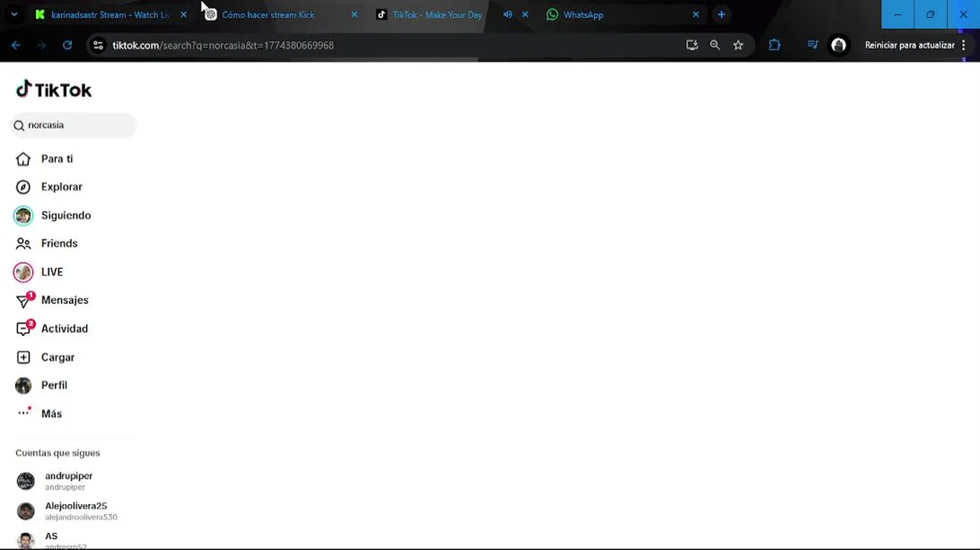Viewport: 980px width, 550px height.
Task: Open a new browser tab
Action: [721, 15]
